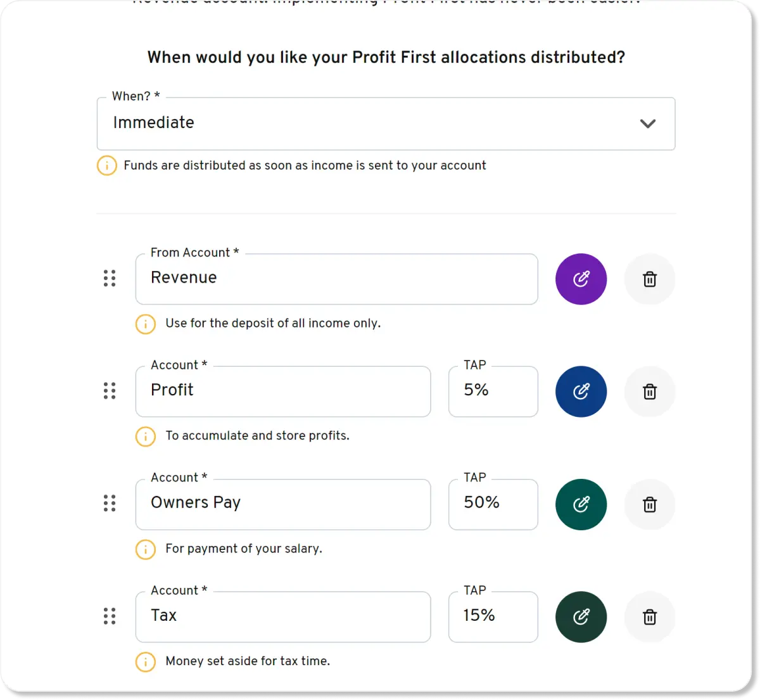
Task: Open the When dropdown showing Immediate
Action: pos(386,124)
